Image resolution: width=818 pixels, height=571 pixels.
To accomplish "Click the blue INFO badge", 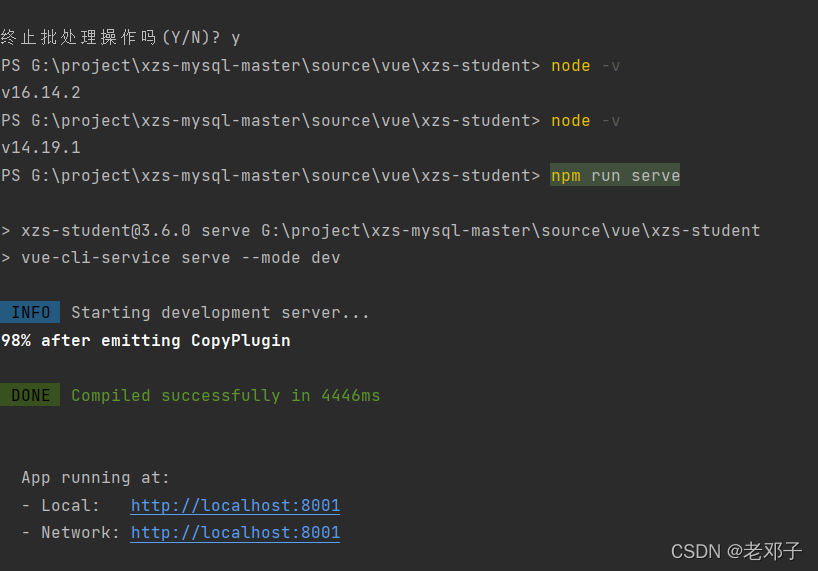I will click(x=30, y=313).
